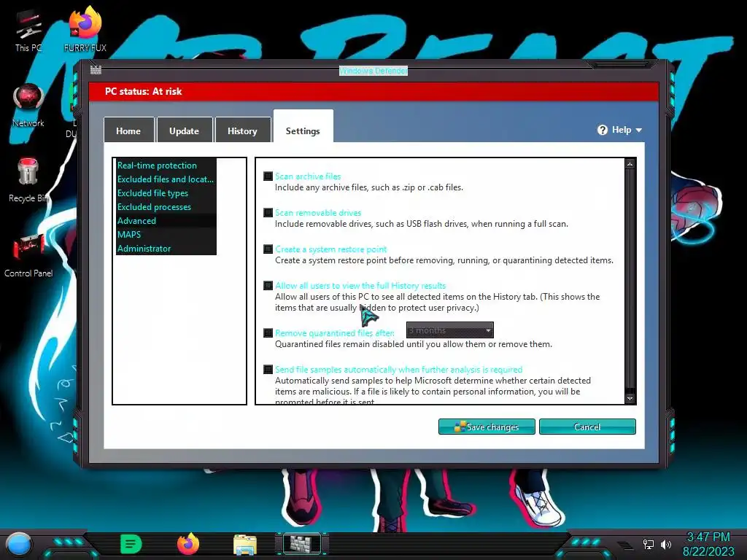Select Excluded processes

pyautogui.click(x=166, y=206)
